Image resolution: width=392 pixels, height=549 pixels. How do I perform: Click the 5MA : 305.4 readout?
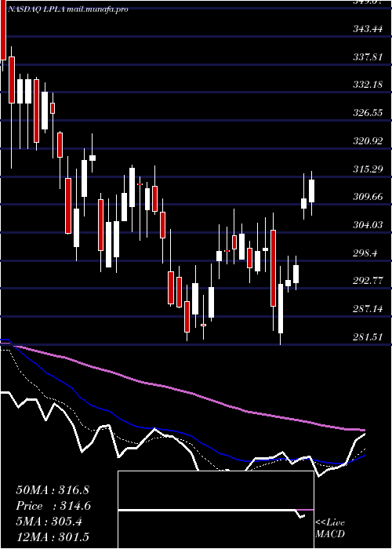[x=49, y=522]
